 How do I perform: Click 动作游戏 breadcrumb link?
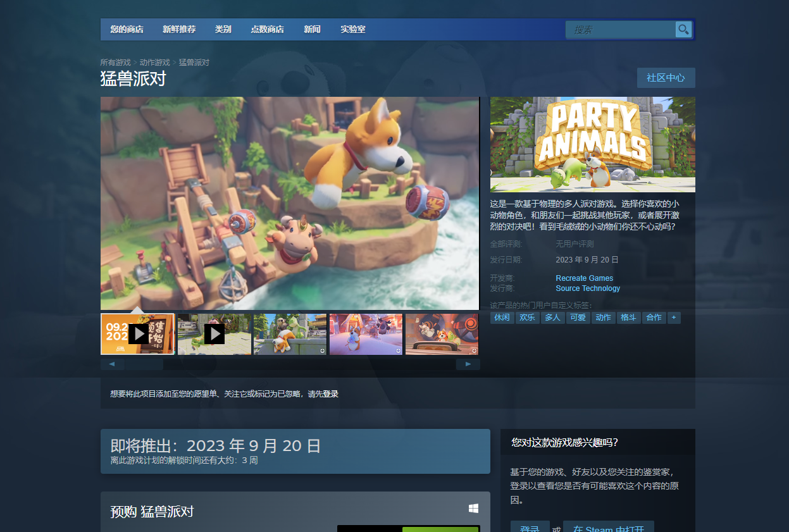(x=155, y=63)
